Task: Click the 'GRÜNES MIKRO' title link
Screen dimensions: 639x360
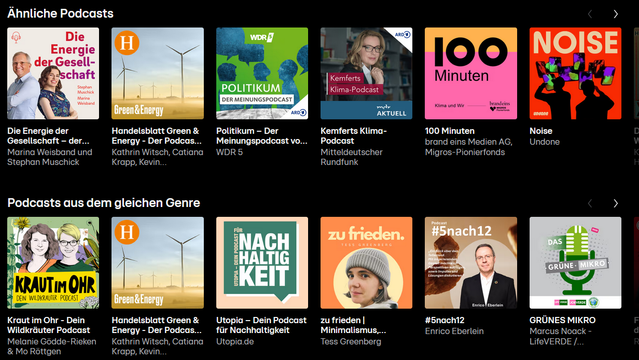Action: click(562, 320)
